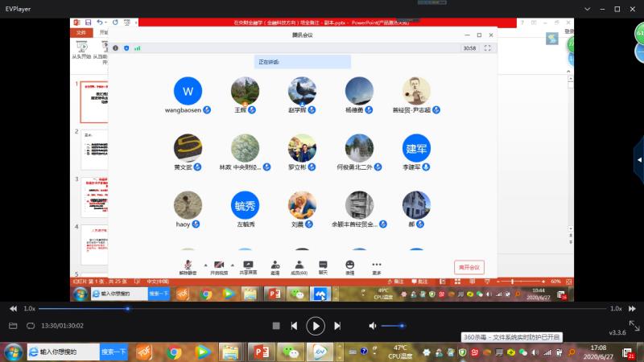The image size is (644, 362).
Task: Expand the microphone options arrow
Action: [x=204, y=264]
